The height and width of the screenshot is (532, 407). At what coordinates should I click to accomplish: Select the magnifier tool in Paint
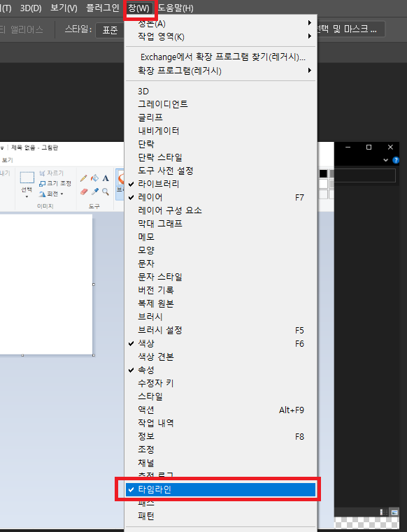(x=106, y=192)
